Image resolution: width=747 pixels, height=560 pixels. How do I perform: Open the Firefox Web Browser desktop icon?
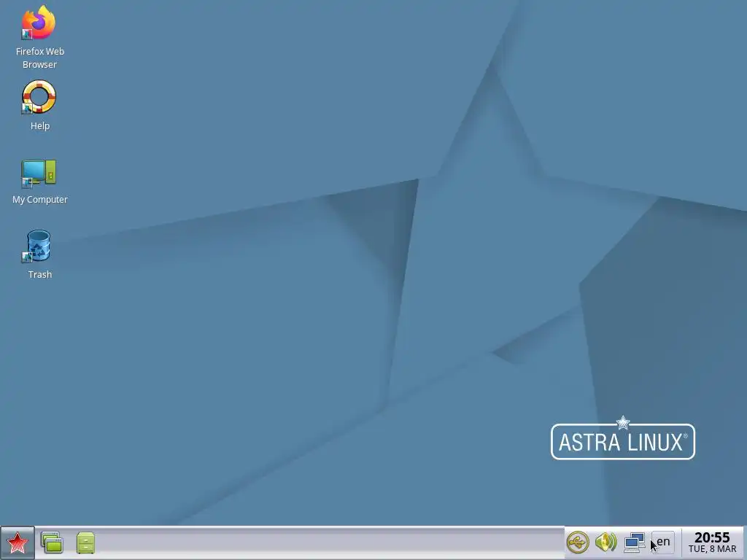(x=39, y=23)
